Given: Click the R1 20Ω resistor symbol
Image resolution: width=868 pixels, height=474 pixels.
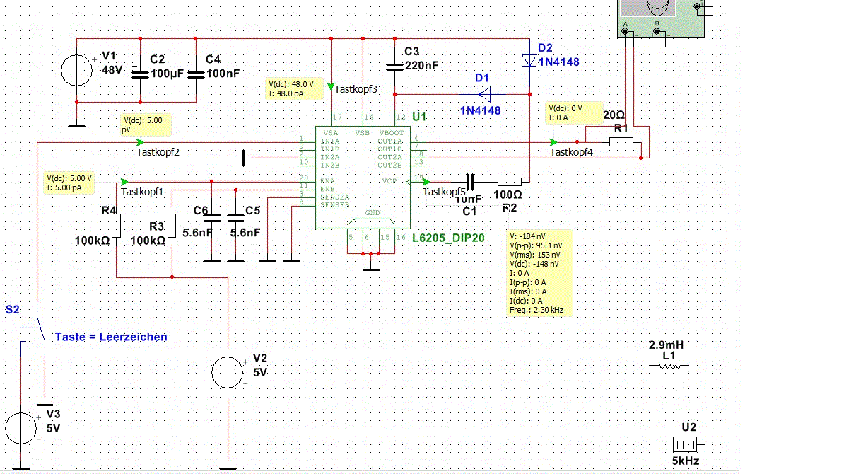Looking at the screenshot, I should click(x=621, y=142).
